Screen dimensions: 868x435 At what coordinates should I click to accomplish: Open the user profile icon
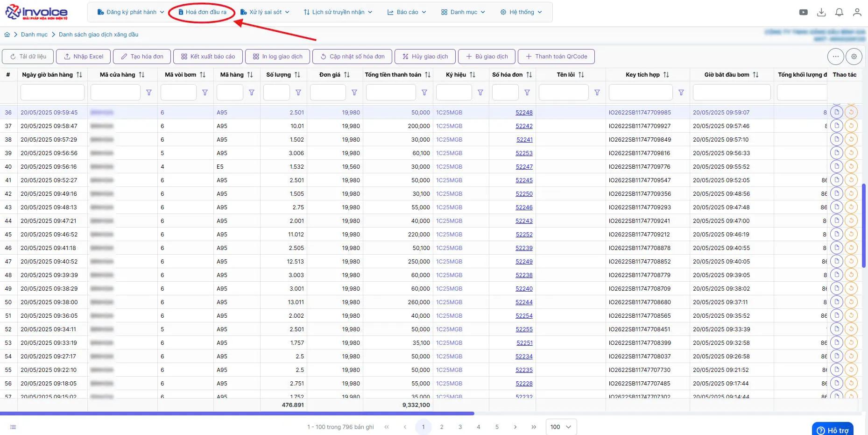coord(857,12)
